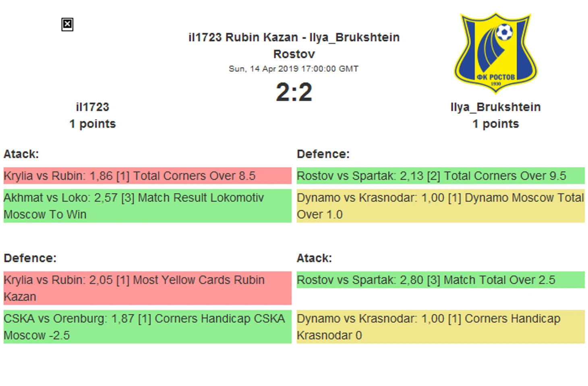Select Dynamo Moscow Total Over 1.0 row

[441, 206]
